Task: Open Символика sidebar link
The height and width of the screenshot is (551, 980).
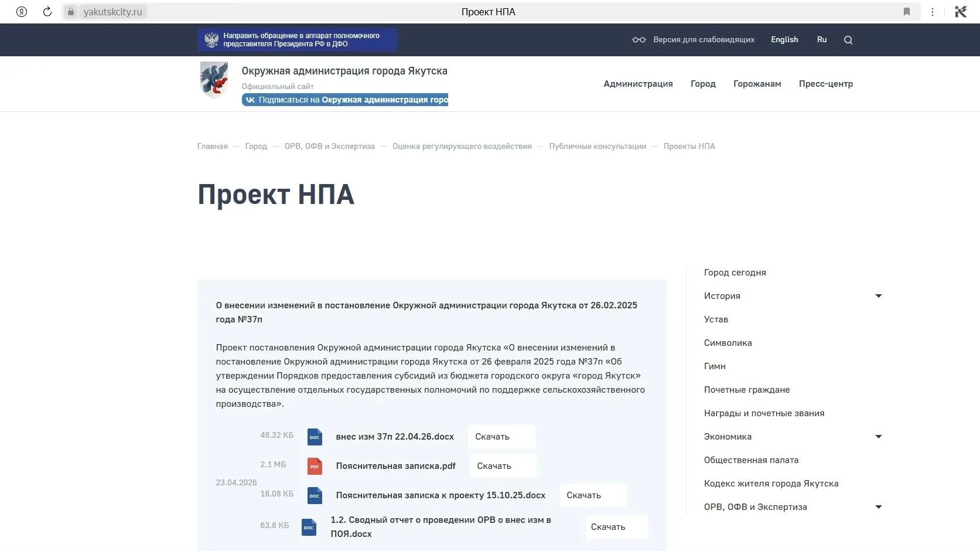Action: 728,343
